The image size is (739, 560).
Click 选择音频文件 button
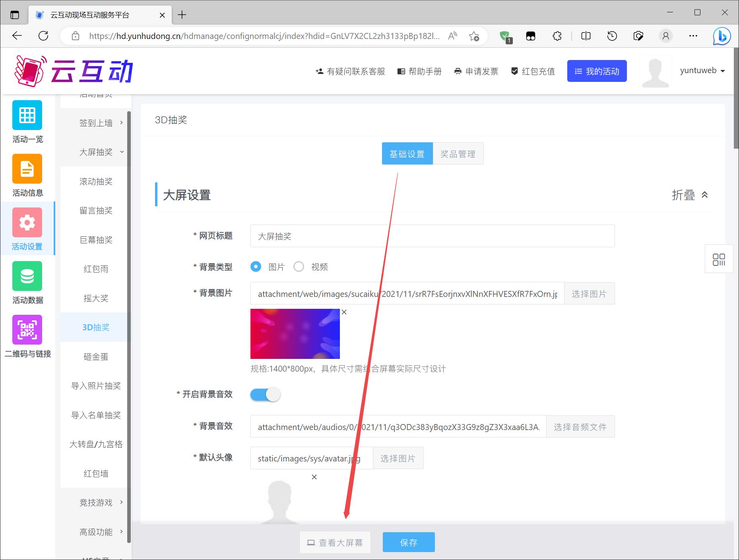coord(580,427)
